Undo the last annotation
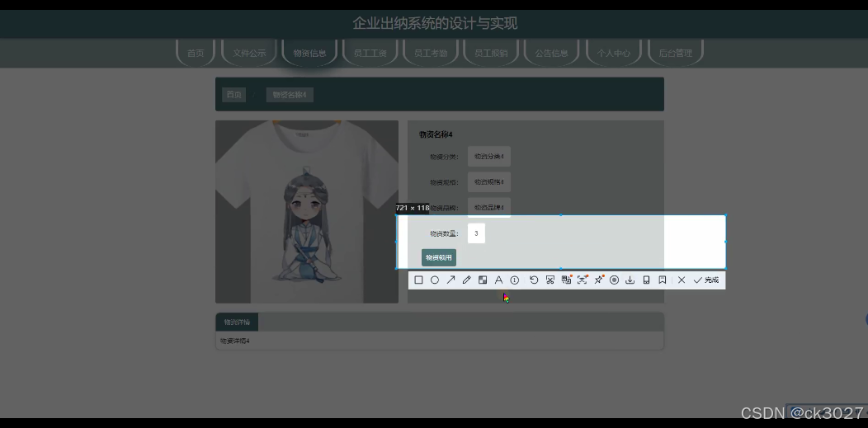The width and height of the screenshot is (868, 428). click(534, 280)
